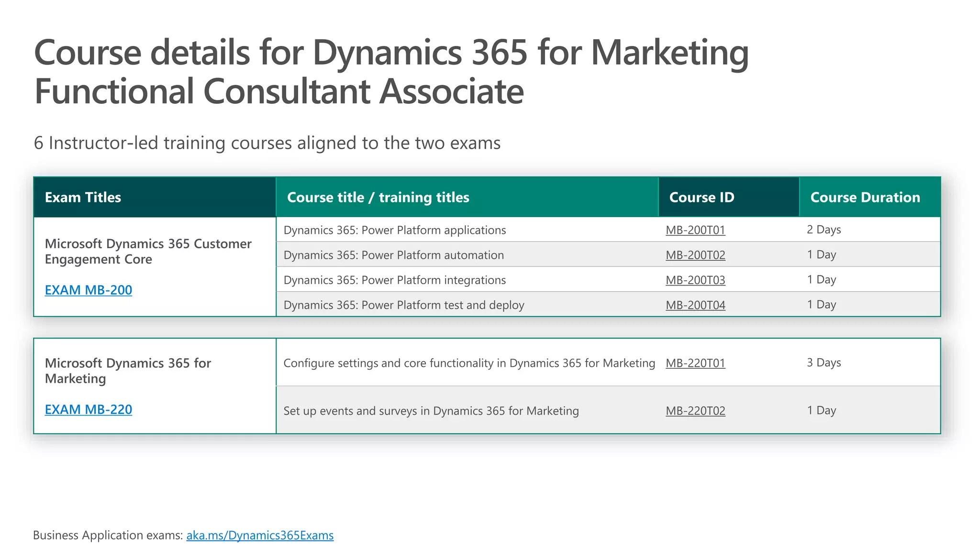Select 'Dynamics 365: Power Platform applications' row text
980x551 pixels.
coord(395,230)
